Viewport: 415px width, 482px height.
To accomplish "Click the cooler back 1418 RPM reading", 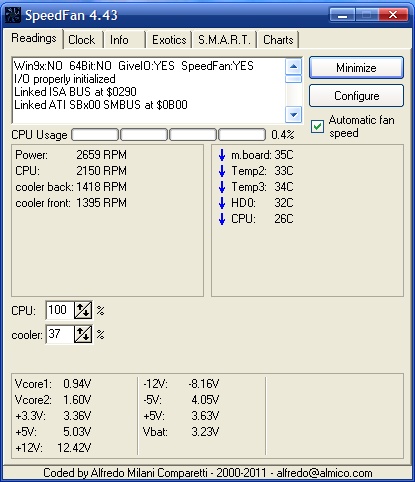I will [x=71, y=187].
